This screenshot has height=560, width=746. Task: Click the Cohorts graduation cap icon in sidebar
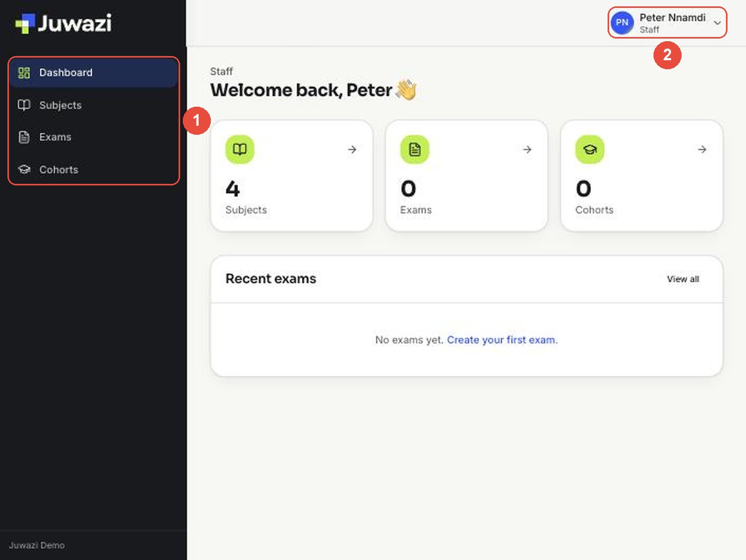[24, 170]
